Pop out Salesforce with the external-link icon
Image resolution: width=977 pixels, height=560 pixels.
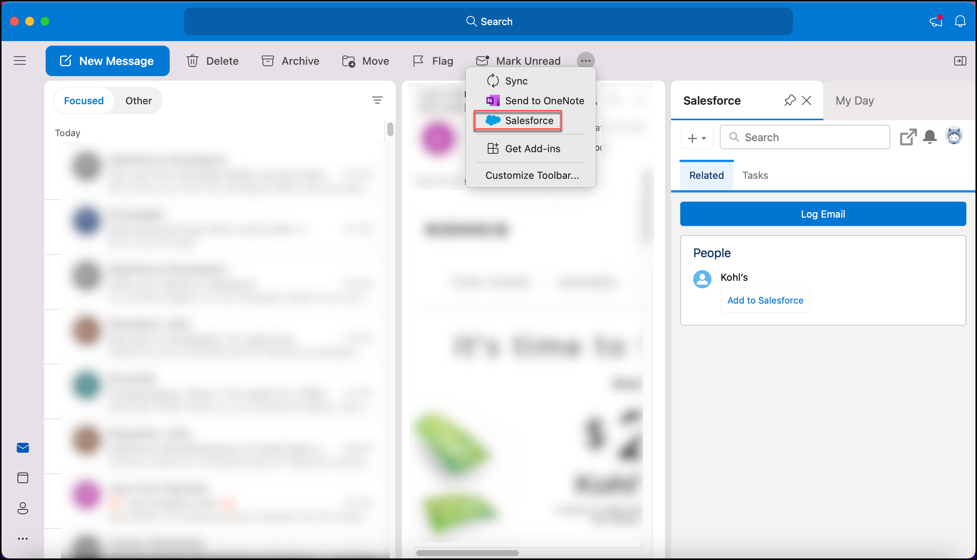pyautogui.click(x=908, y=137)
